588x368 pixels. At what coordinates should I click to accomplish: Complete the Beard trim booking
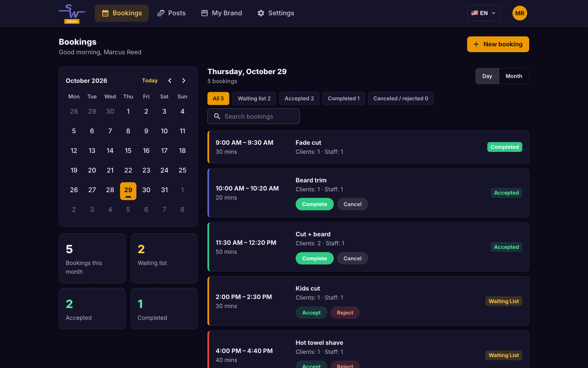tap(315, 204)
